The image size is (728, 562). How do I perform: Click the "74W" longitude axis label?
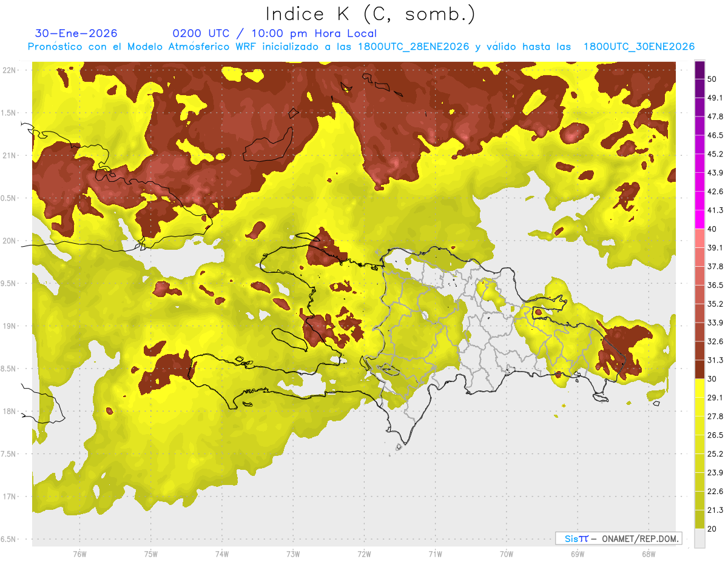point(221,554)
